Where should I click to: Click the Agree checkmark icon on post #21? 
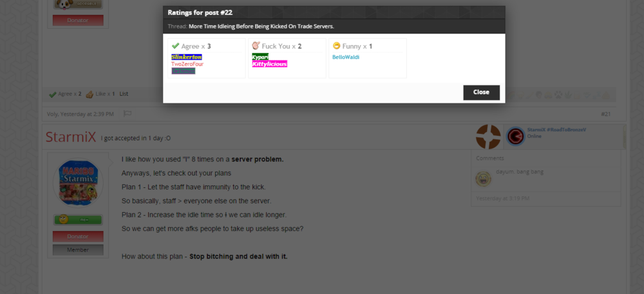pyautogui.click(x=52, y=95)
